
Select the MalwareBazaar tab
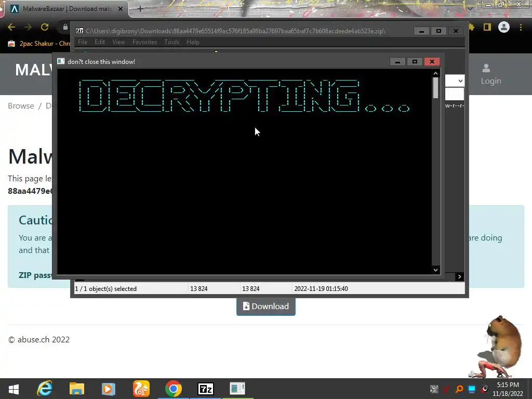(x=64, y=9)
